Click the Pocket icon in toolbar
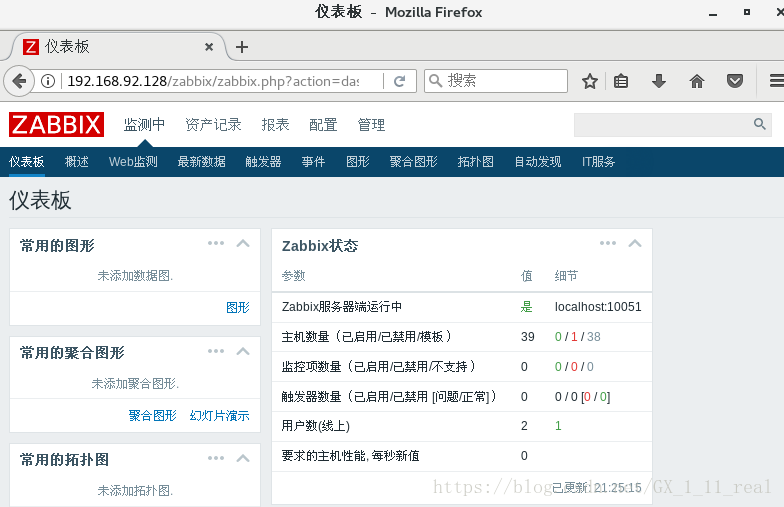Viewport: 784px width, 507px height. 735,81
